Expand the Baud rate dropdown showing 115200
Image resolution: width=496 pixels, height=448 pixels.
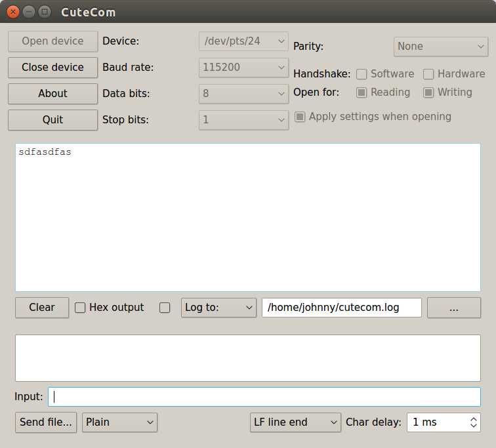[243, 68]
